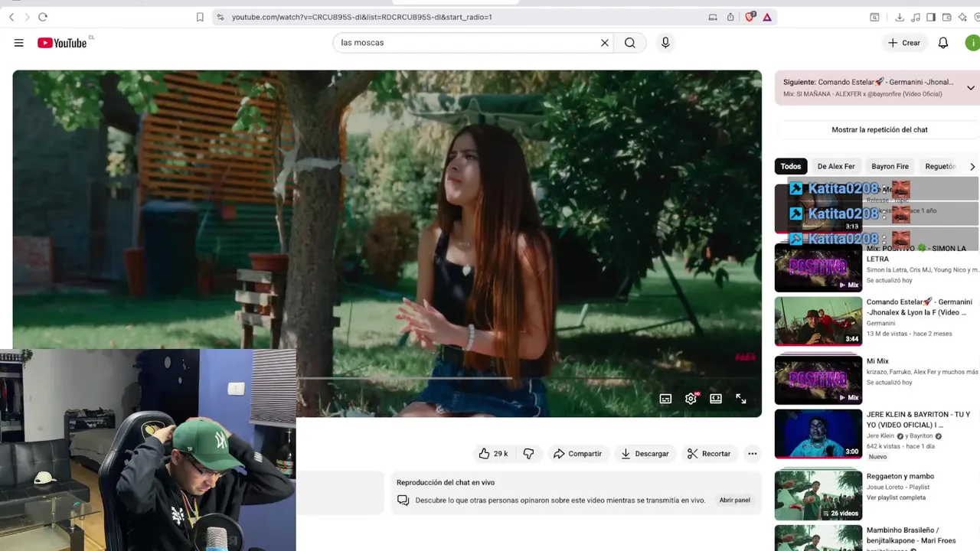The width and height of the screenshot is (980, 551).
Task: Click the Crear create button
Action: point(904,43)
